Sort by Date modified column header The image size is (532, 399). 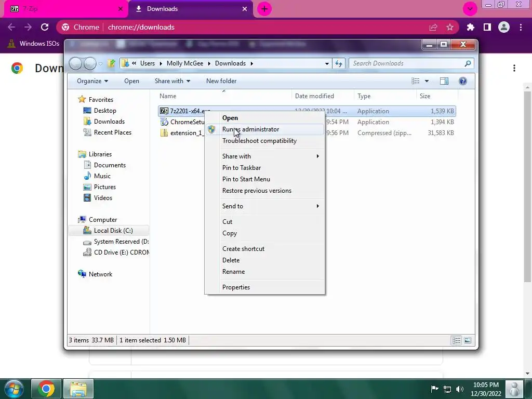(322, 96)
